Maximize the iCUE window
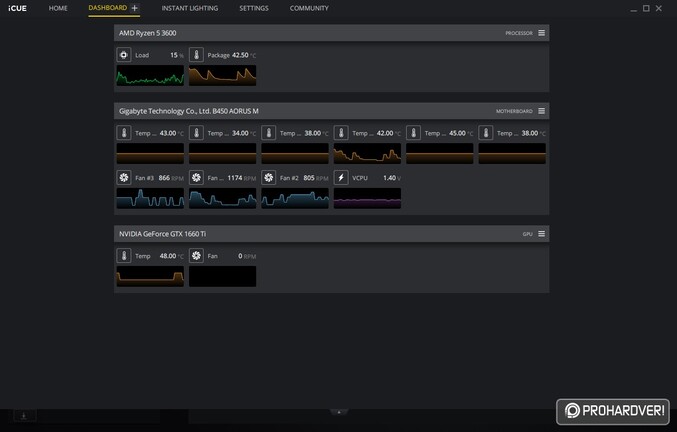The width and height of the screenshot is (677, 432). [646, 8]
